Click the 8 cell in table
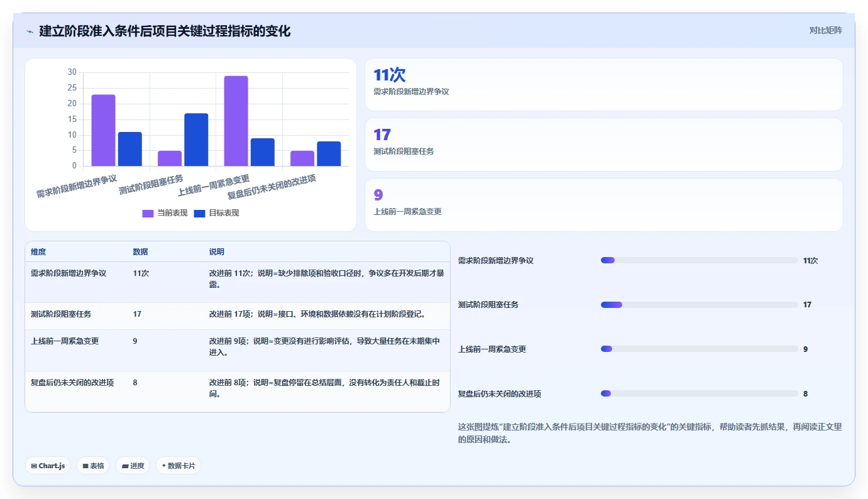Screen dimensions: 868x499 (135, 383)
